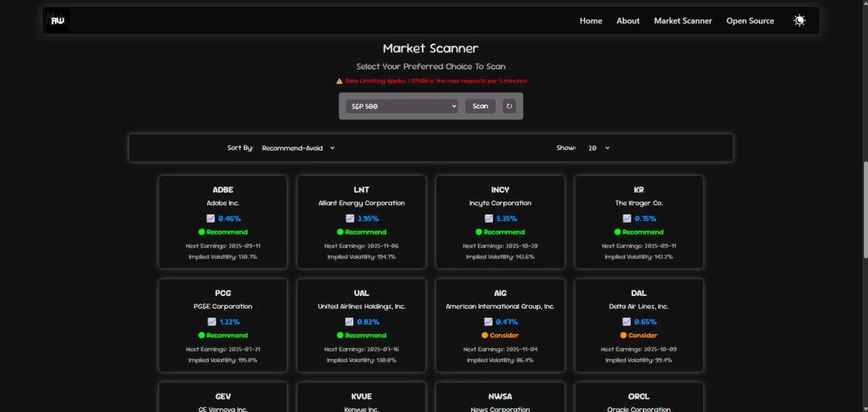The height and width of the screenshot is (412, 868).
Task: Open the AIG stock card title
Action: (500, 293)
